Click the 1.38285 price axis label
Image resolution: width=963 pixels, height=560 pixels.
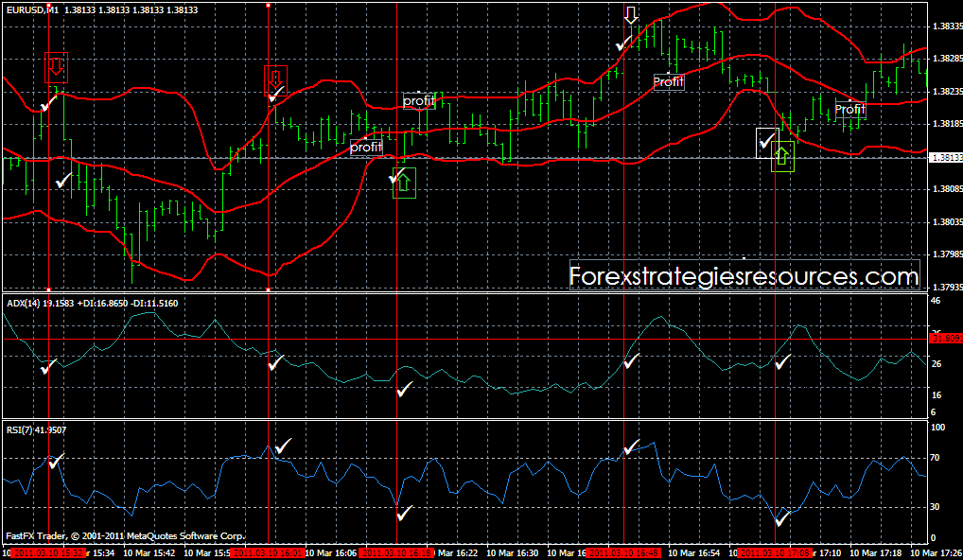pyautogui.click(x=946, y=59)
